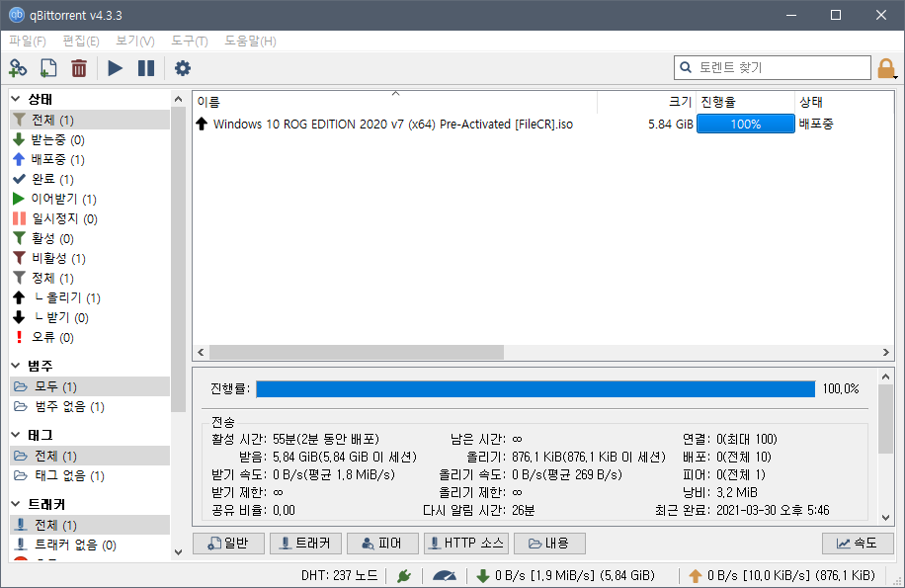The width and height of the screenshot is (905, 588).
Task: Select 전체 (1) under 트래커
Action: pyautogui.click(x=90, y=525)
